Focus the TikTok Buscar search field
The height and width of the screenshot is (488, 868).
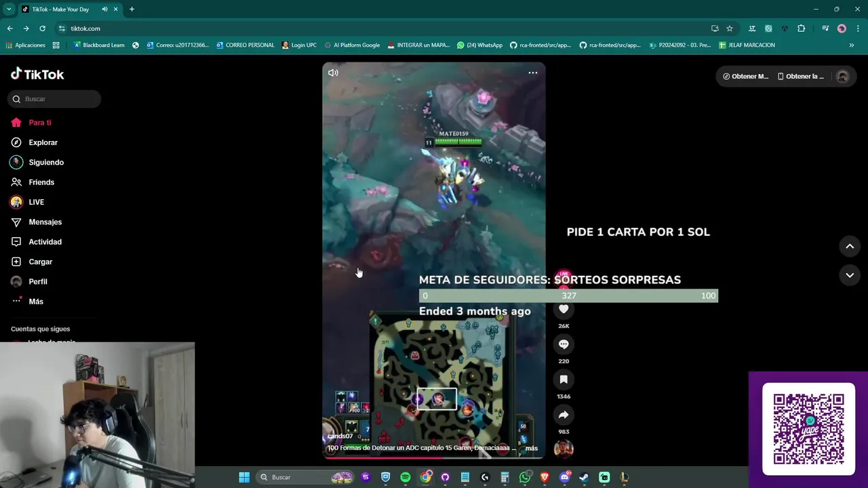pos(54,99)
